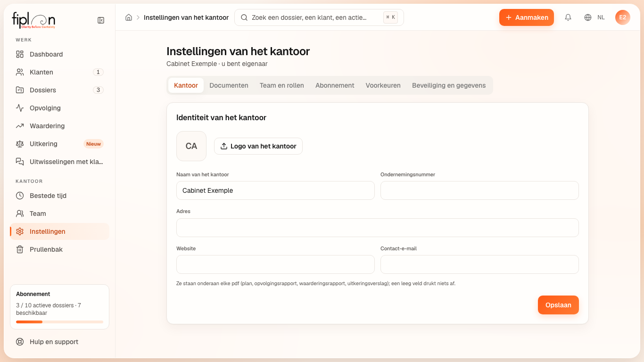The height and width of the screenshot is (362, 644).
Task: Open the E2 user avatar menu
Action: coord(623,17)
